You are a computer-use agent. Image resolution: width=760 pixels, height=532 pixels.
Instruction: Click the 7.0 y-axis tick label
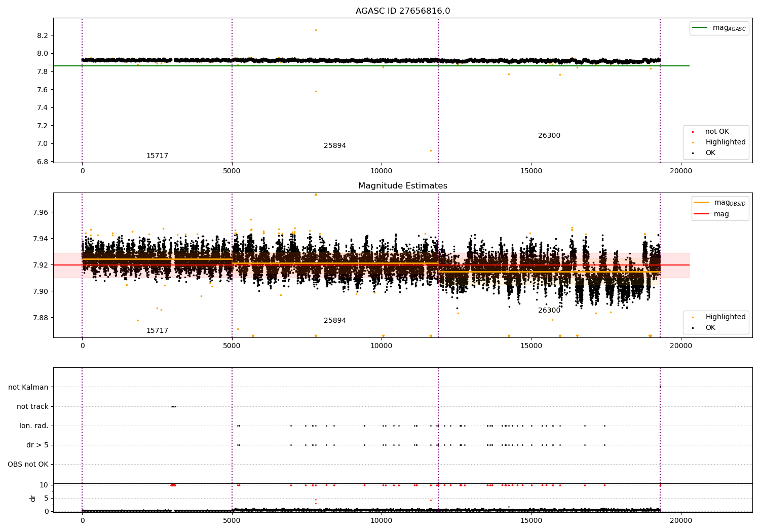tap(43, 143)
